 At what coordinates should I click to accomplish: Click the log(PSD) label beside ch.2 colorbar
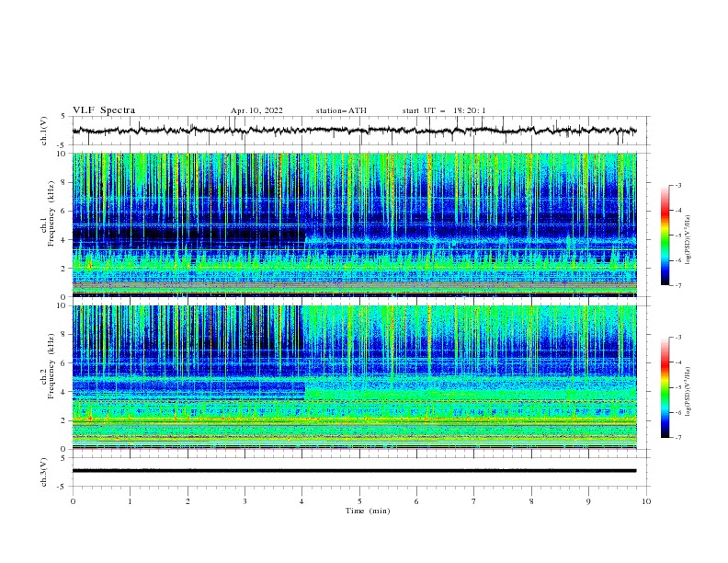(688, 391)
